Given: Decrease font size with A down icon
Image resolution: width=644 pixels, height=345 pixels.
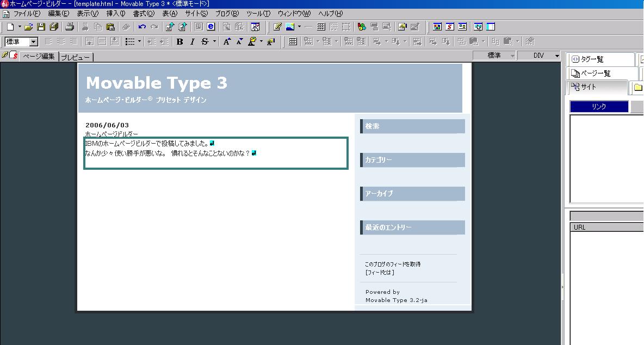Looking at the screenshot, I should click(239, 41).
